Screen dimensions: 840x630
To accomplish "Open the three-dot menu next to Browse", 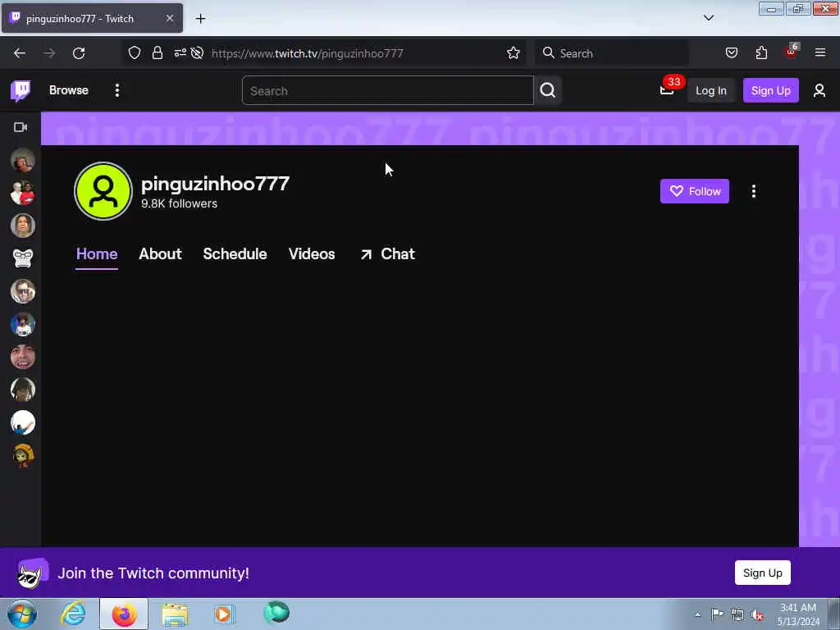I will pyautogui.click(x=116, y=90).
